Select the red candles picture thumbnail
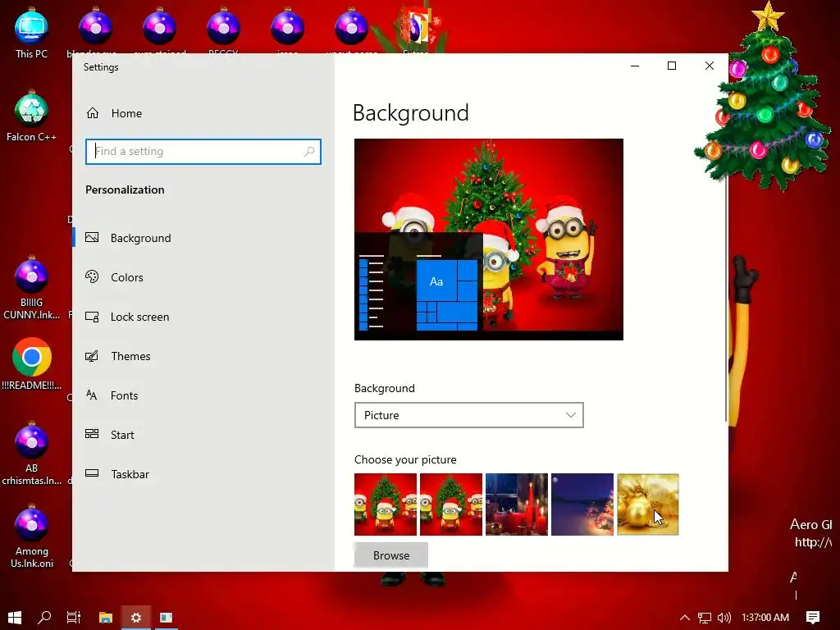The width and height of the screenshot is (840, 630). click(x=517, y=504)
